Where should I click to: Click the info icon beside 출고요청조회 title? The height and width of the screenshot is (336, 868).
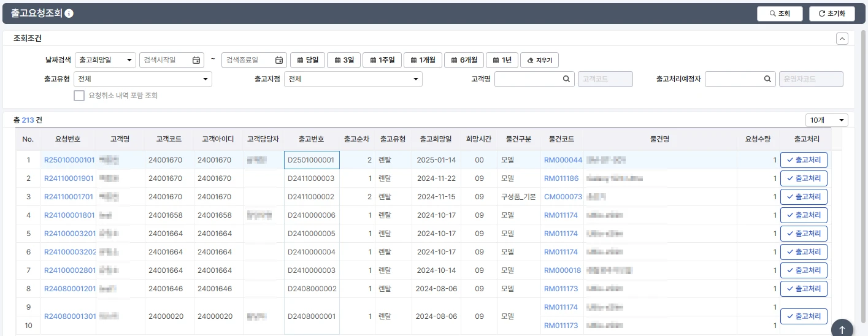69,13
